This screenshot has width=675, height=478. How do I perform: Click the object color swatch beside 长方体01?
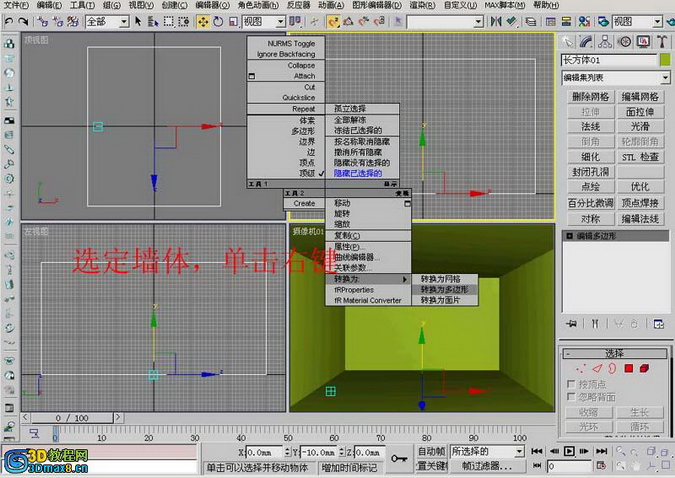(x=664, y=60)
